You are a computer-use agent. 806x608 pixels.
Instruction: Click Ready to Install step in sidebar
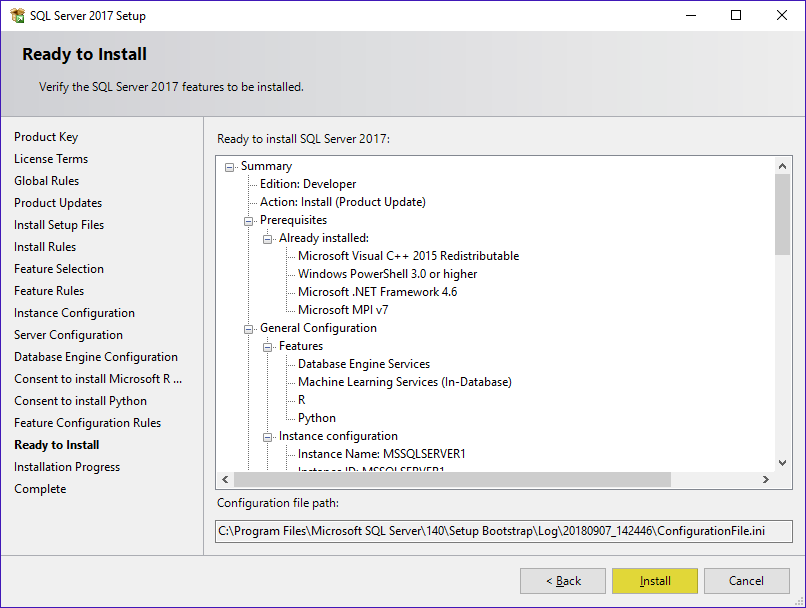click(x=57, y=445)
